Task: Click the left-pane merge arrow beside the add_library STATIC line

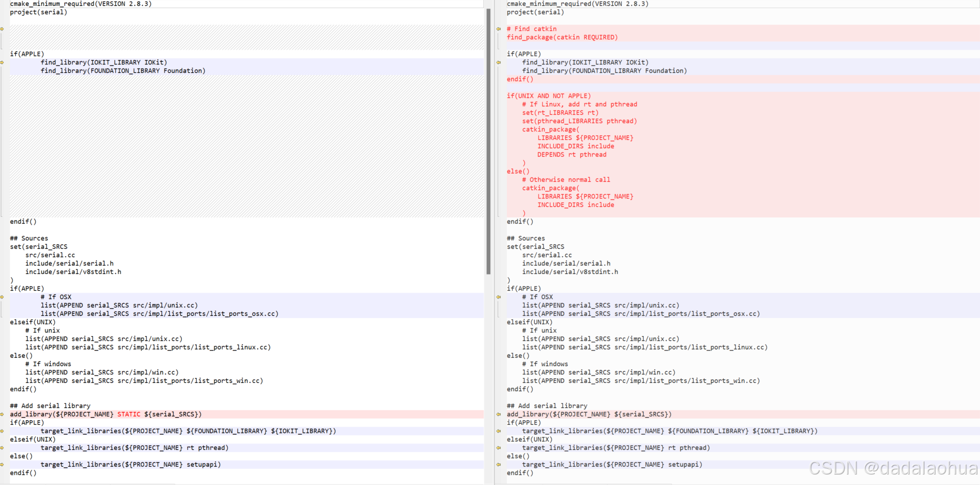Action: tap(2, 414)
